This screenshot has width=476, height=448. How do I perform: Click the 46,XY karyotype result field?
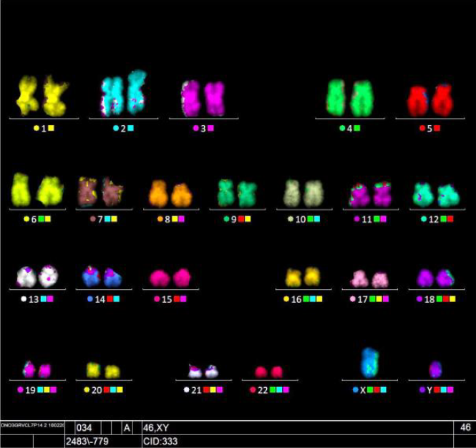point(297,428)
